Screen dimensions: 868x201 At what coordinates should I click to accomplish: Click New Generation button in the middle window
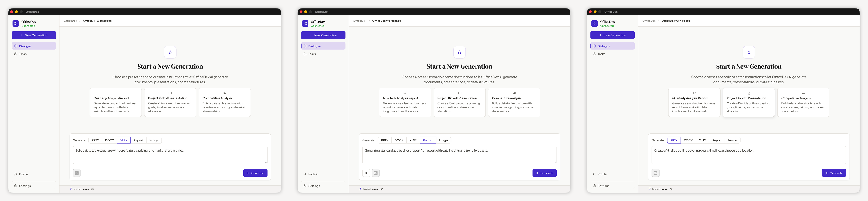(323, 35)
